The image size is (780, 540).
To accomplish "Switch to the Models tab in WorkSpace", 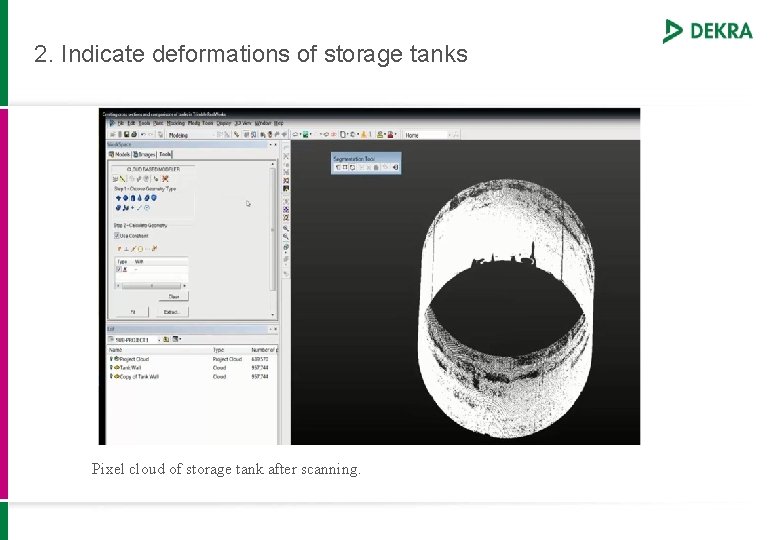I will pyautogui.click(x=119, y=154).
